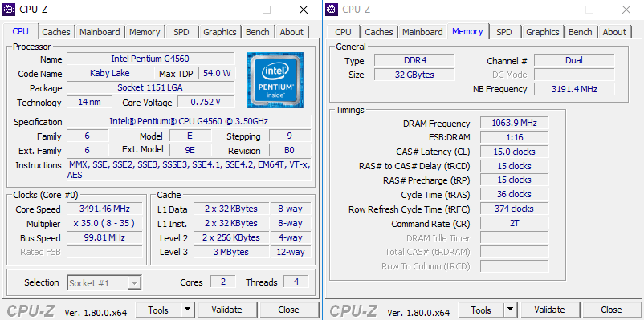Click Bus Speed value 99.81 MHz
The width and height of the screenshot is (644, 320).
point(104,237)
